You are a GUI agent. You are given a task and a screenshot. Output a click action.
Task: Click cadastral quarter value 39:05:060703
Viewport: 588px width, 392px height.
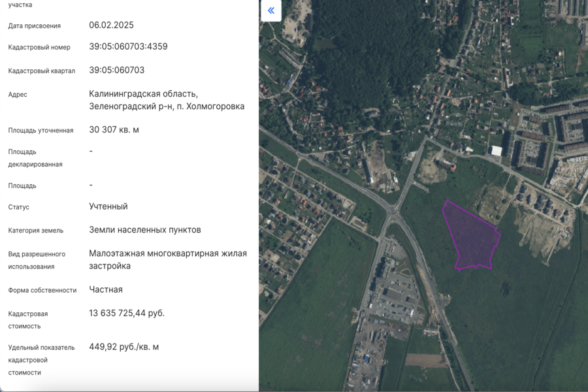point(116,70)
